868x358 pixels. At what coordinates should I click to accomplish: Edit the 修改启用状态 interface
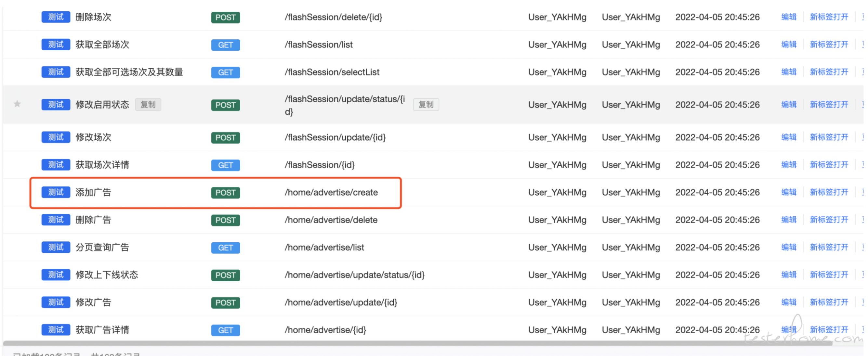tap(789, 105)
